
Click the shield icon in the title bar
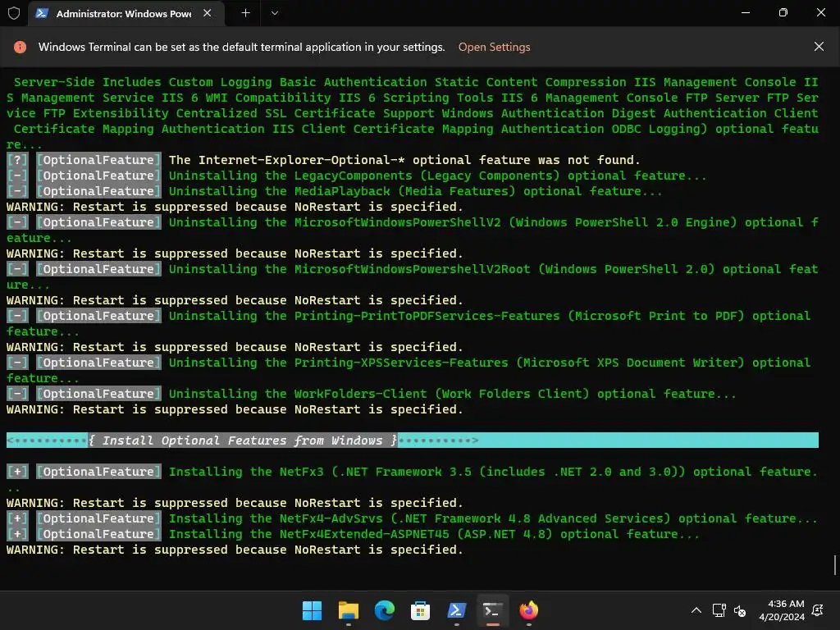point(14,13)
